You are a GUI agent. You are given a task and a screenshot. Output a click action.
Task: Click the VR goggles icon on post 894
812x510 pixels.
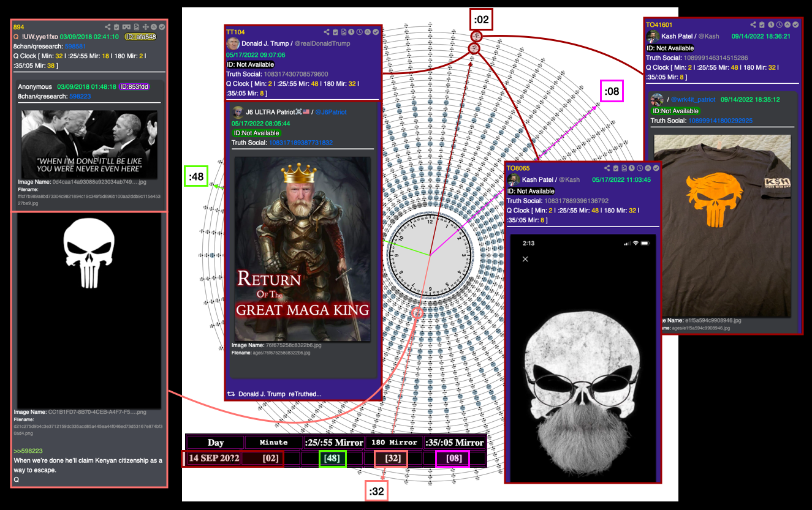coord(126,27)
